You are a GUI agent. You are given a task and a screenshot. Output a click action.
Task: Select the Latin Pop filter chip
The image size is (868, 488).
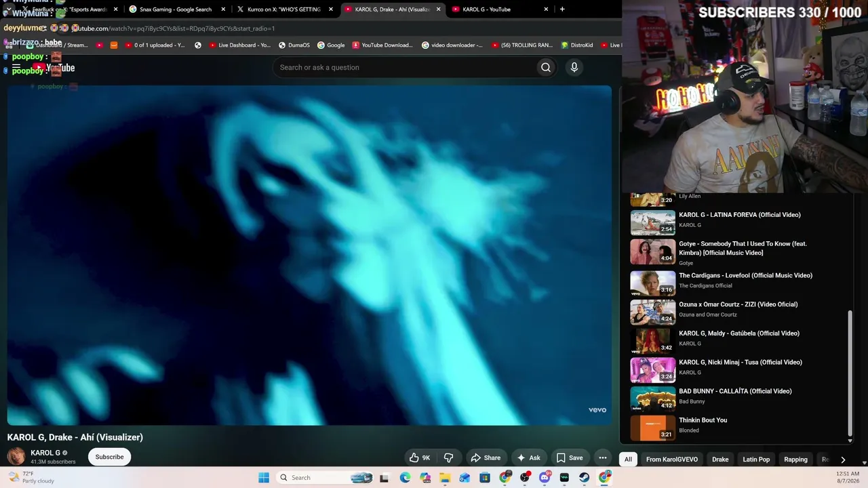pos(756,460)
